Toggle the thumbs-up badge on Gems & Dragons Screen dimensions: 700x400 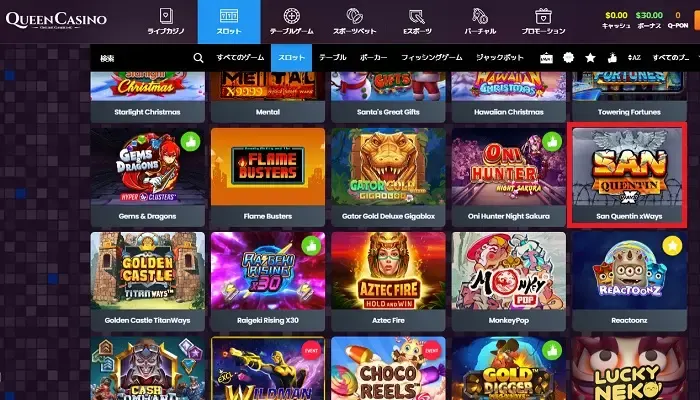[191, 142]
